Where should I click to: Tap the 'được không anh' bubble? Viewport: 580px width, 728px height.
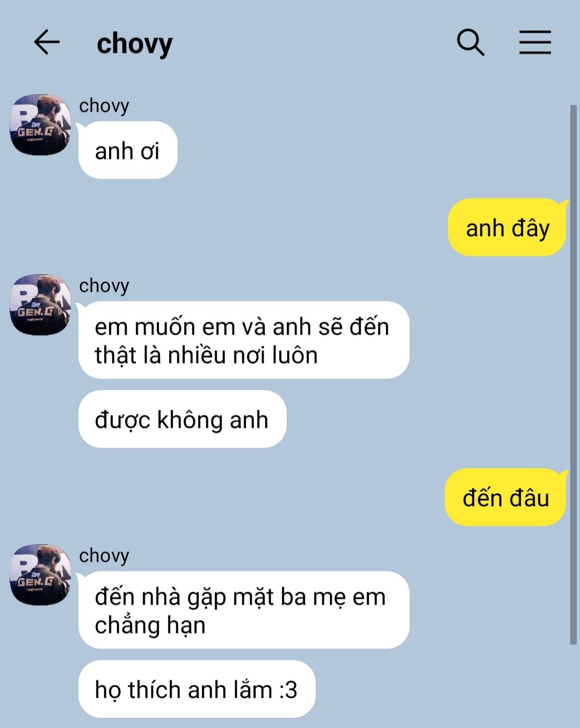pyautogui.click(x=182, y=419)
